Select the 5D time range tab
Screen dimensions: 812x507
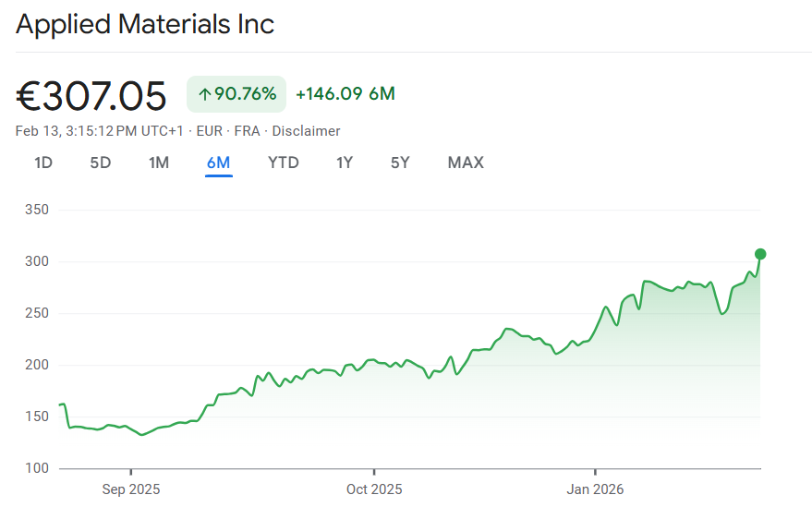[x=100, y=163]
